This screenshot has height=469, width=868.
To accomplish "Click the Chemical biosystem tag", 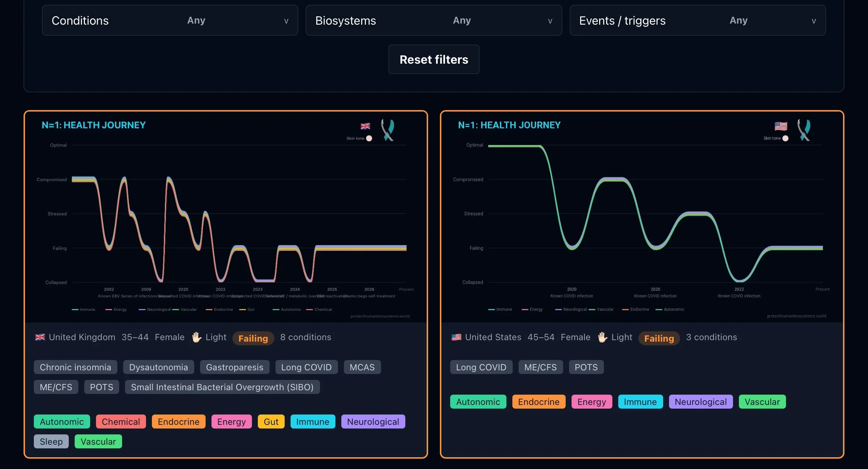I will [121, 422].
